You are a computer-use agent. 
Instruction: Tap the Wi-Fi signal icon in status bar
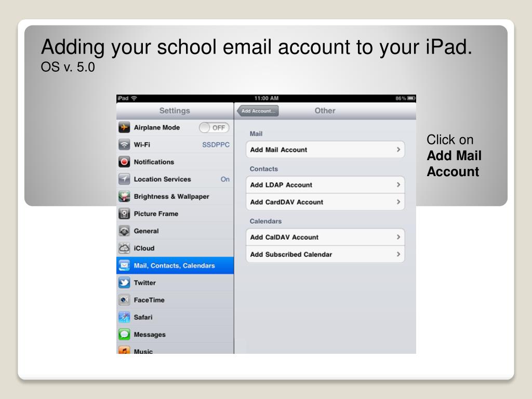pos(134,98)
